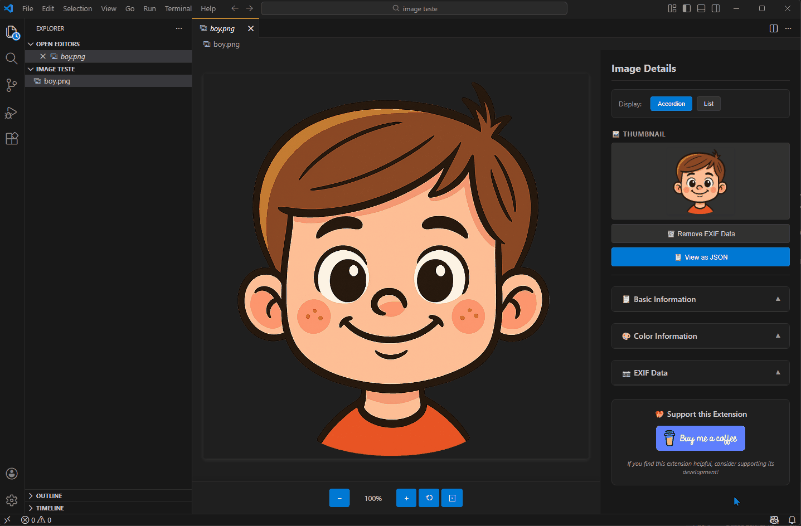
Task: Expand the EXIF Data section
Action: coord(700,373)
